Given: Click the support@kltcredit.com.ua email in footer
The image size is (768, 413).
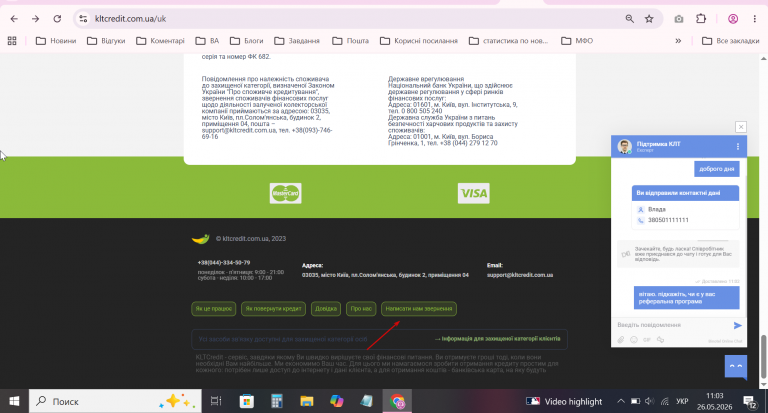Looking at the screenshot, I should tap(520, 275).
